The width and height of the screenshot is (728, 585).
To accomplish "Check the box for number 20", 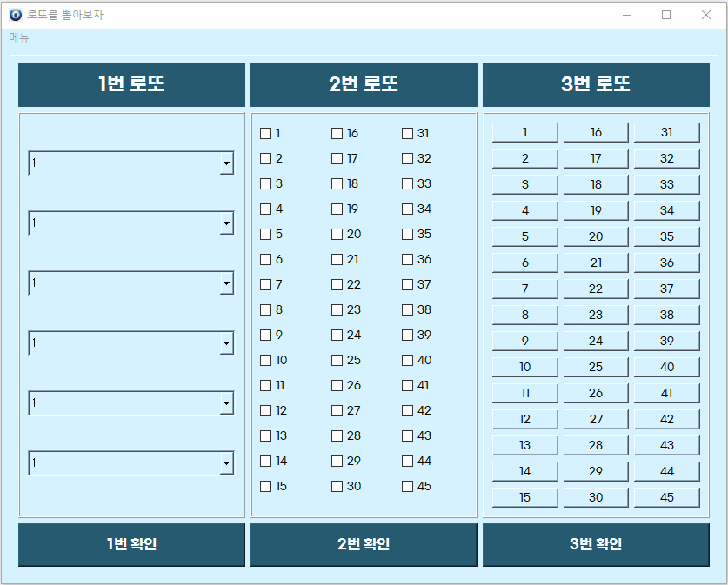I will coord(337,235).
